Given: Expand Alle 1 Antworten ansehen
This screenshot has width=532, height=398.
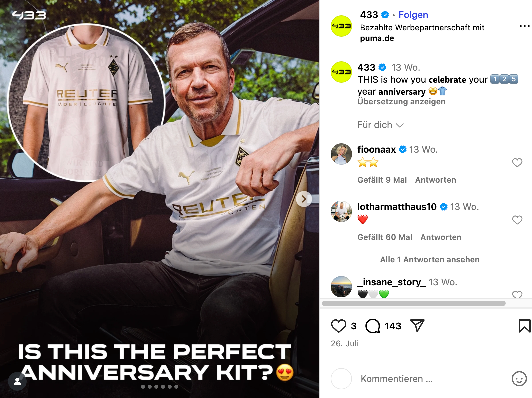Looking at the screenshot, I should click(430, 259).
